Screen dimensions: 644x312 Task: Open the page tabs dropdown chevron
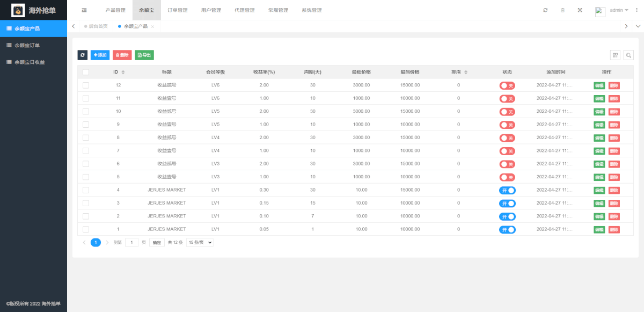pos(638,26)
